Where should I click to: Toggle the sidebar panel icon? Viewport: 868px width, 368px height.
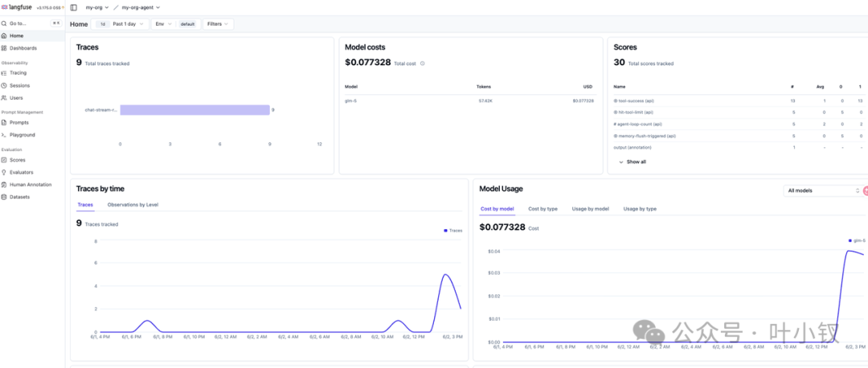(x=74, y=8)
